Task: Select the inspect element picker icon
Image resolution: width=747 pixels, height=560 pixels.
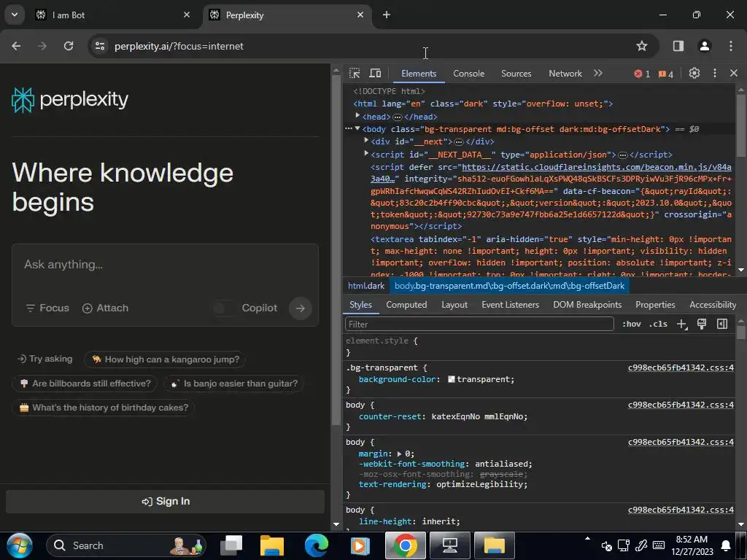Action: (x=355, y=74)
